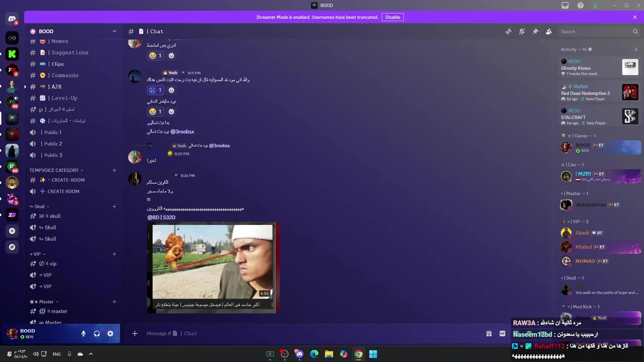644x362 pixels.
Task: Collapse Master category
Action: tap(44, 302)
